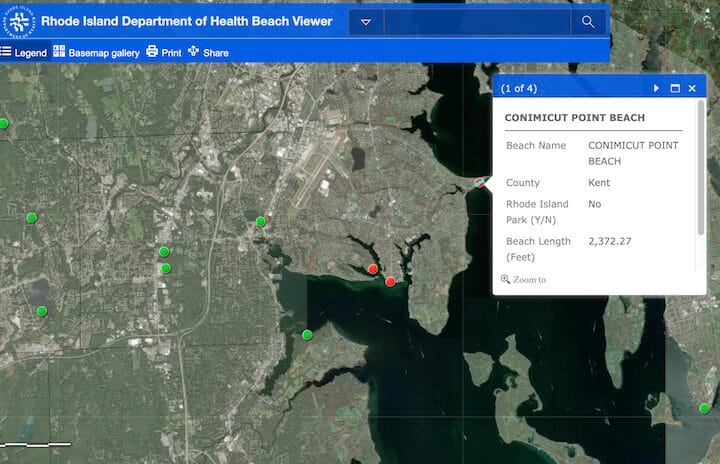Viewport: 720px width, 464px height.
Task: Click the CONIMICUT POINT BEACH popup title
Action: [574, 118]
